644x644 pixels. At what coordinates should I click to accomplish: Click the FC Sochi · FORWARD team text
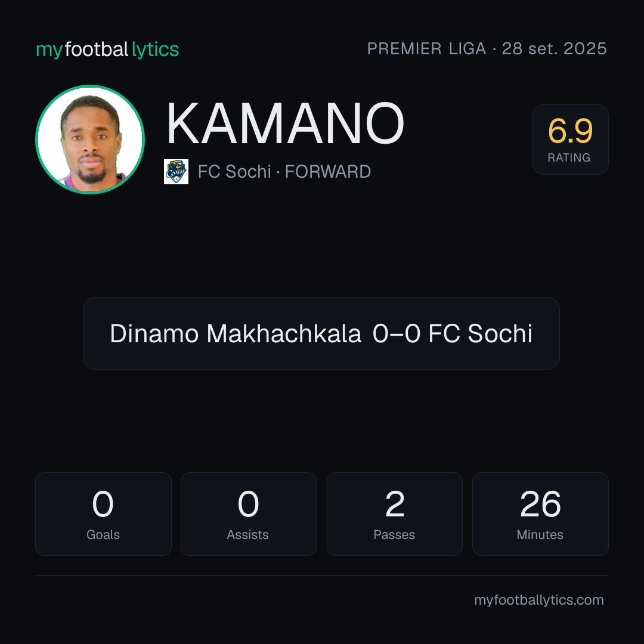[284, 172]
